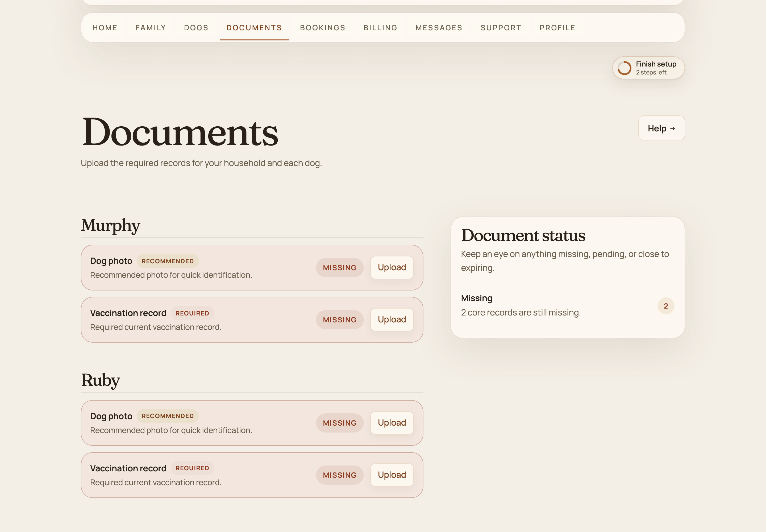Open the Messages tab
Image resolution: width=766 pixels, height=532 pixels.
(x=439, y=28)
